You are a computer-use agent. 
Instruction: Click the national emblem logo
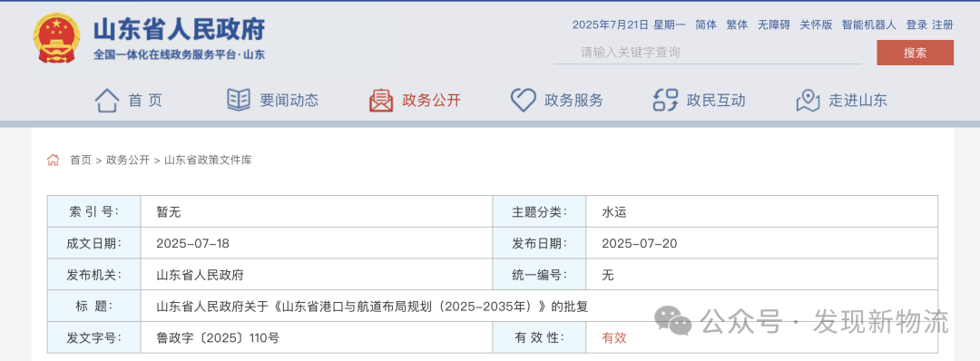pos(56,37)
